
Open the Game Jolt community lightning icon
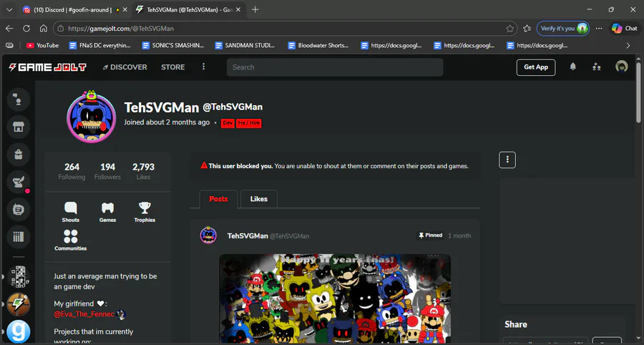click(x=18, y=304)
